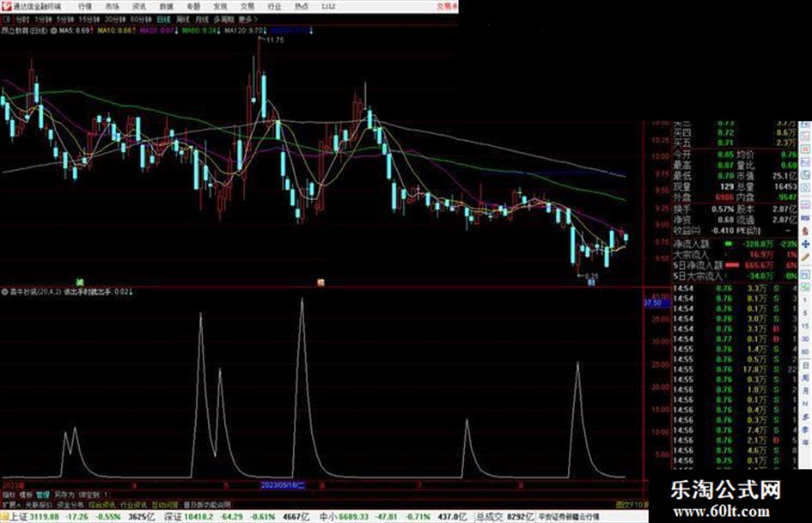Collapse the 扩展 panel toggle
This screenshot has width=812, height=523.
point(11,504)
